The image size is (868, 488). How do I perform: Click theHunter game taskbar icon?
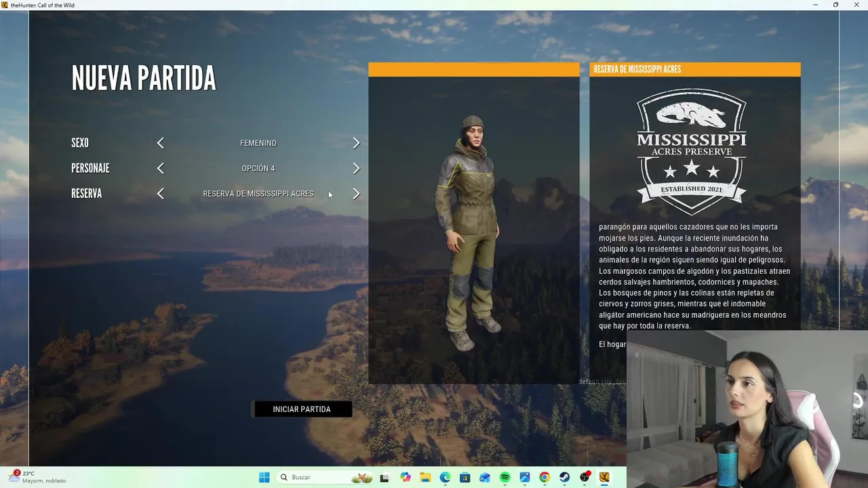[604, 477]
